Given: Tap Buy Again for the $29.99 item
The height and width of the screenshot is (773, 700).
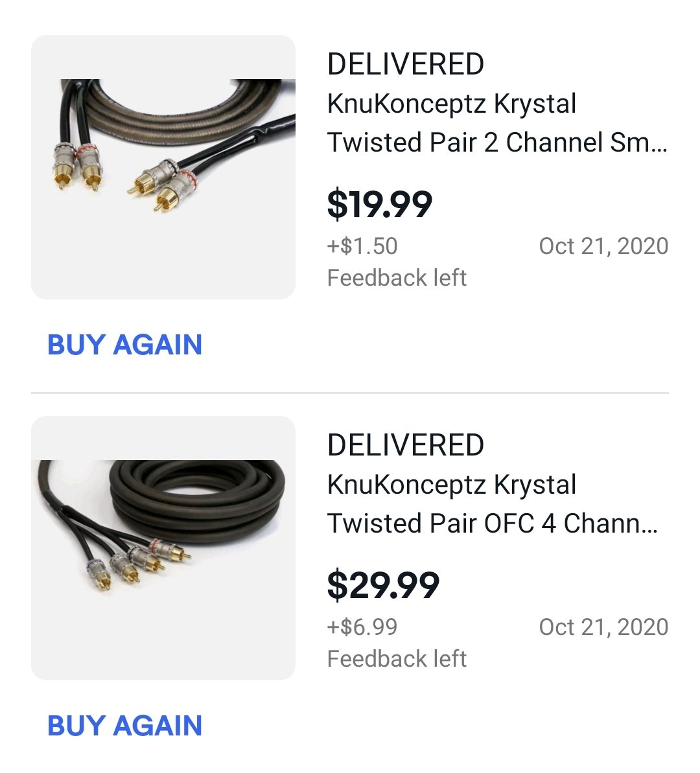Looking at the screenshot, I should point(125,726).
